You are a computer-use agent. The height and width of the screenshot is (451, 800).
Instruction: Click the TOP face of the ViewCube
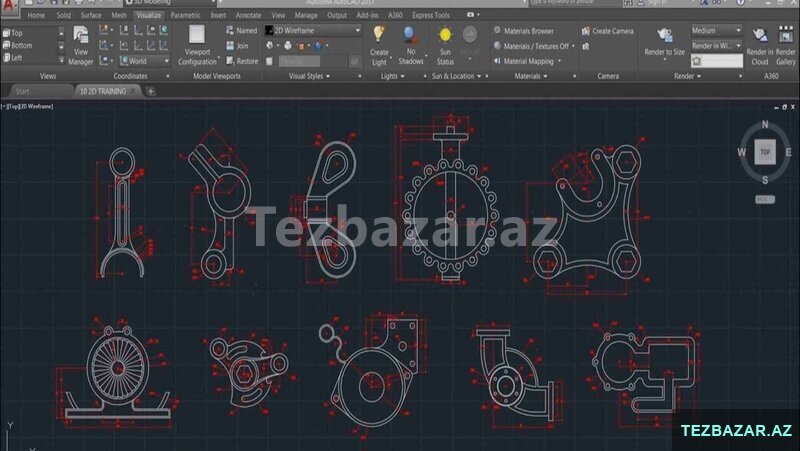(764, 152)
